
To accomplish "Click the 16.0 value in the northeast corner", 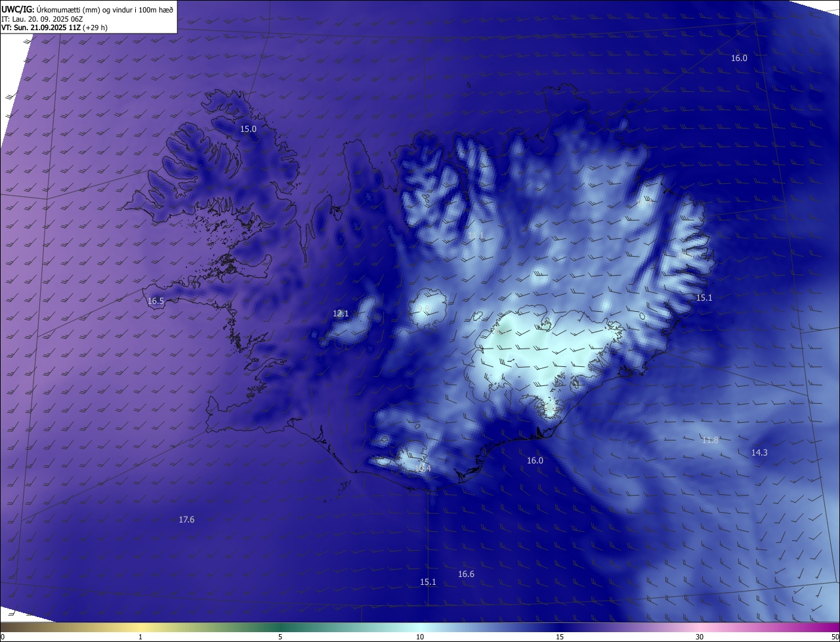I will 739,58.
